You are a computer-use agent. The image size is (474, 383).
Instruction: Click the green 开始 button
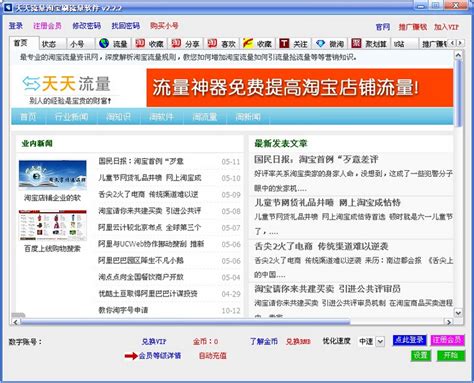point(451,355)
